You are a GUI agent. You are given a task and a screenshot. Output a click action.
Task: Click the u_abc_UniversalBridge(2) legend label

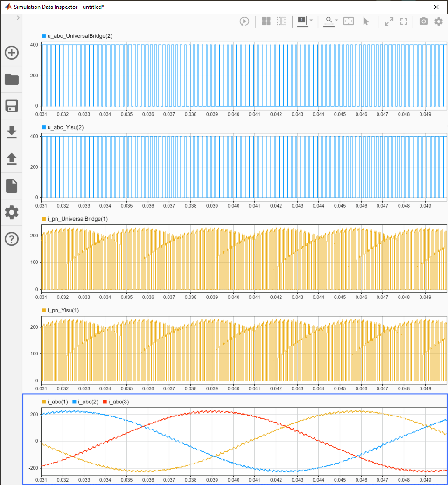pos(80,36)
